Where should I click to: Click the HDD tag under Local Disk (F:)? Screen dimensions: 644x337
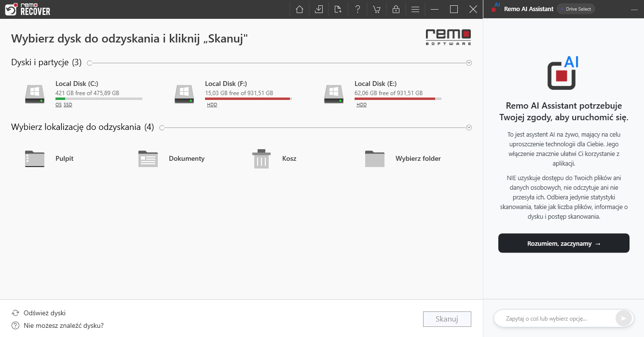pos(212,105)
